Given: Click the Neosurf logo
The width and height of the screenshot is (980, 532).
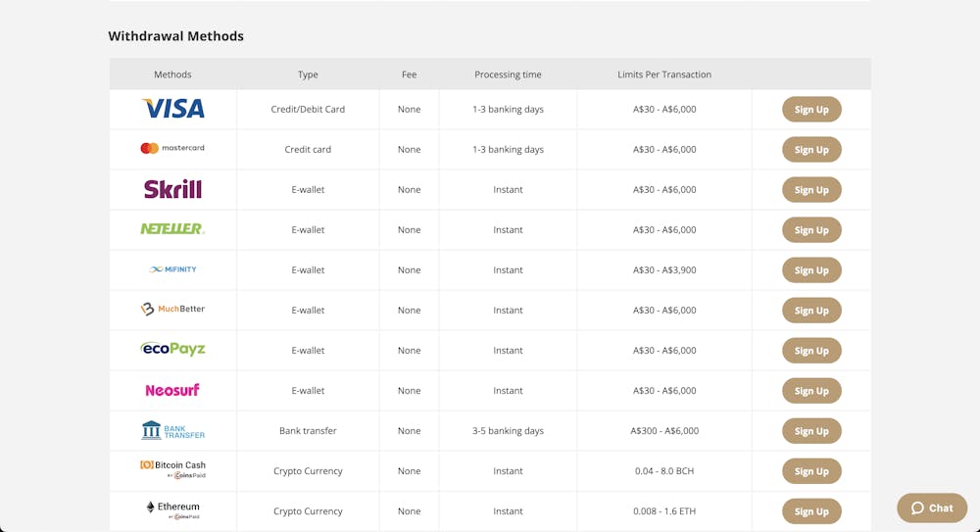Looking at the screenshot, I should tap(172, 390).
